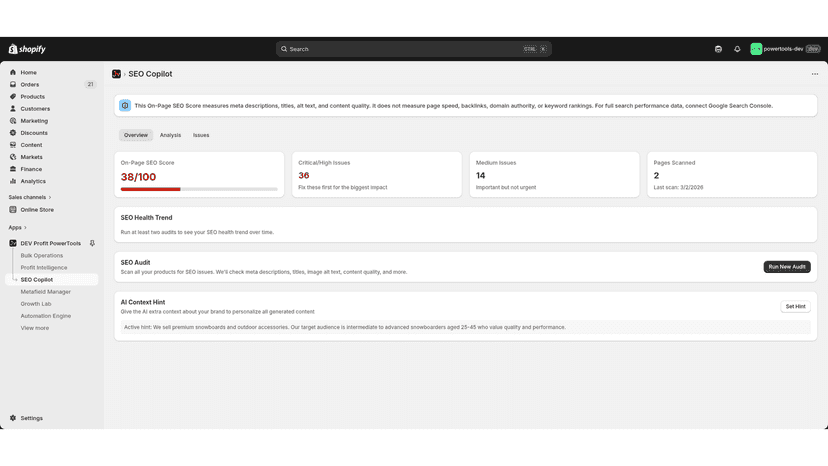Screen dimensions: 828x466
Task: Click the search magnifier icon
Action: click(x=284, y=49)
